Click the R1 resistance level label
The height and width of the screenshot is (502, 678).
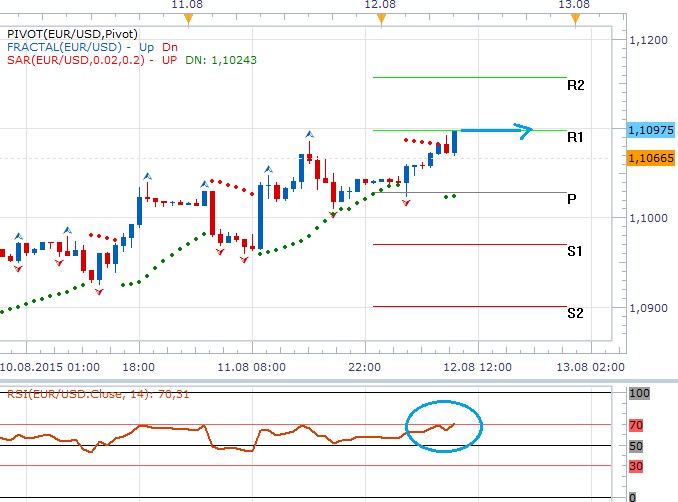(575, 136)
